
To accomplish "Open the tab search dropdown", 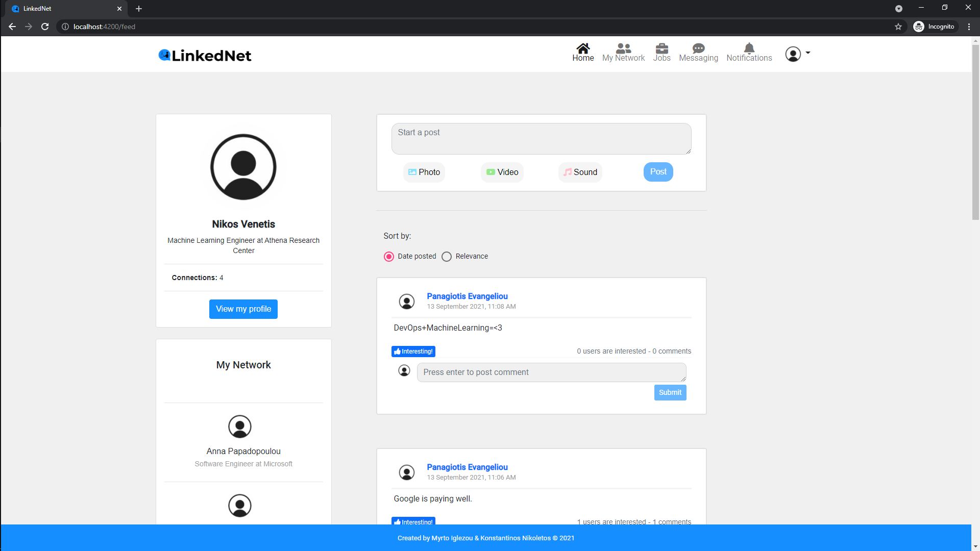I will pyautogui.click(x=898, y=9).
